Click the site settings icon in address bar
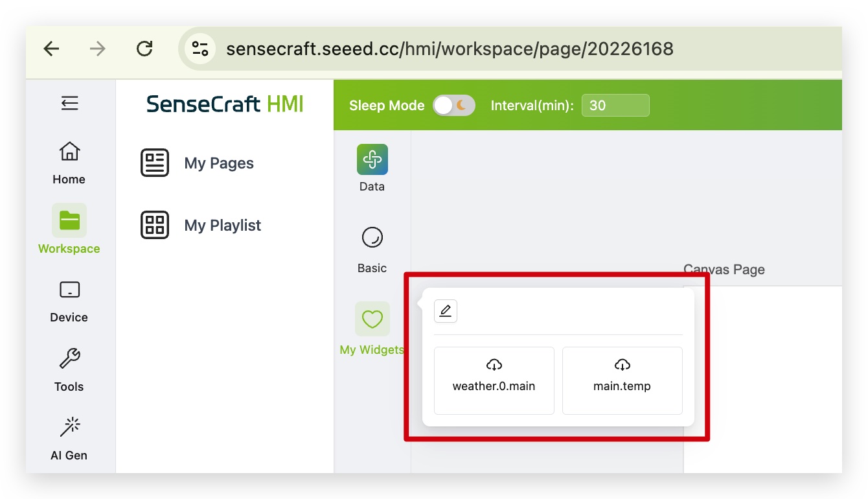 point(200,49)
